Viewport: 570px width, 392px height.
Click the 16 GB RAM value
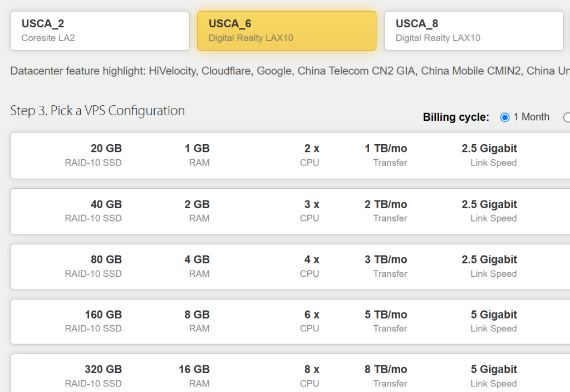click(x=194, y=370)
